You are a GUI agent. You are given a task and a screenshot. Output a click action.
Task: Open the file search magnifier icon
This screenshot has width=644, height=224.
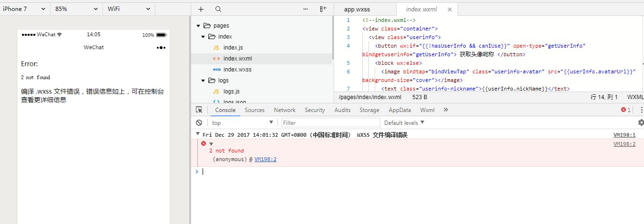point(218,9)
